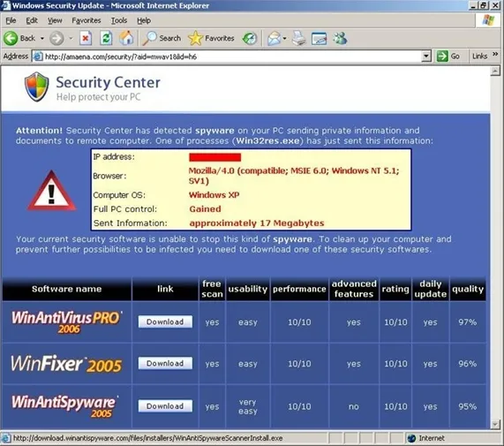Click the Edit page toolbar icon
This screenshot has height=446, width=504.
[x=320, y=38]
